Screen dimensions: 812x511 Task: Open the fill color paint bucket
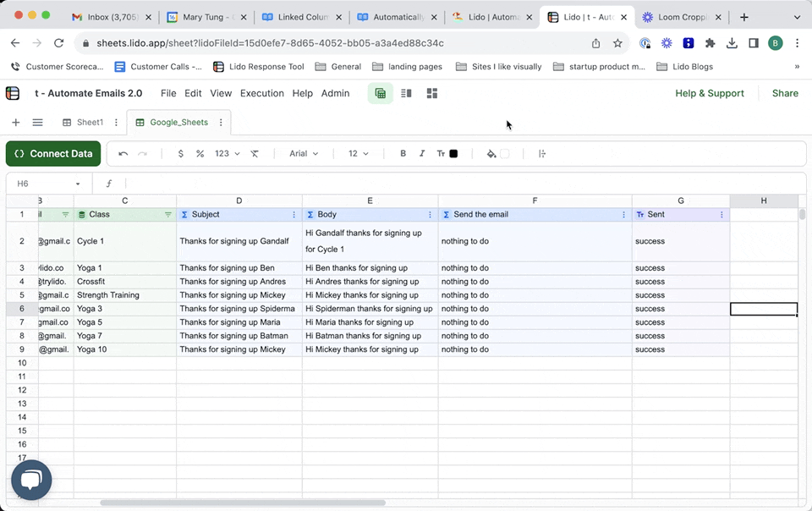pyautogui.click(x=491, y=154)
